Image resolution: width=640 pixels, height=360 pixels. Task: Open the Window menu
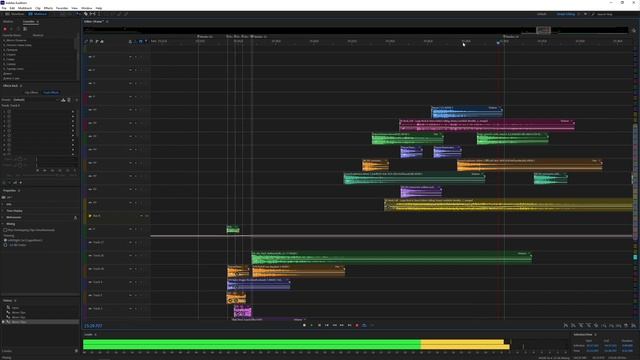(87, 8)
